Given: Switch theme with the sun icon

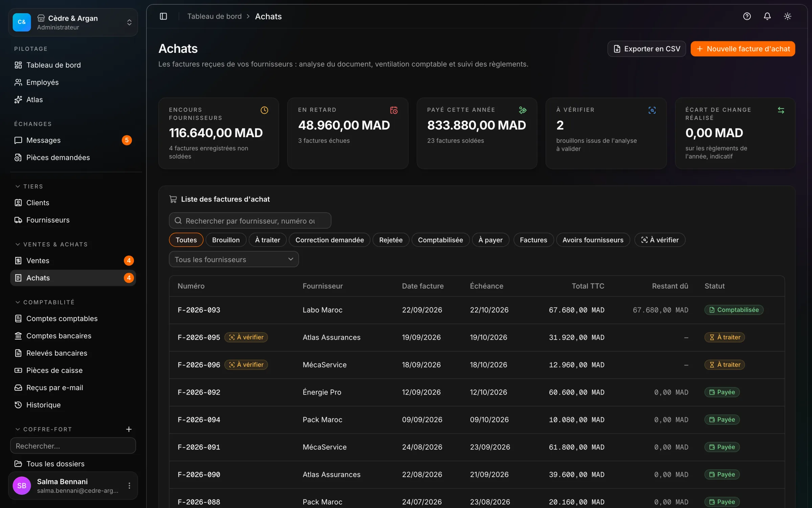Looking at the screenshot, I should click(x=787, y=16).
